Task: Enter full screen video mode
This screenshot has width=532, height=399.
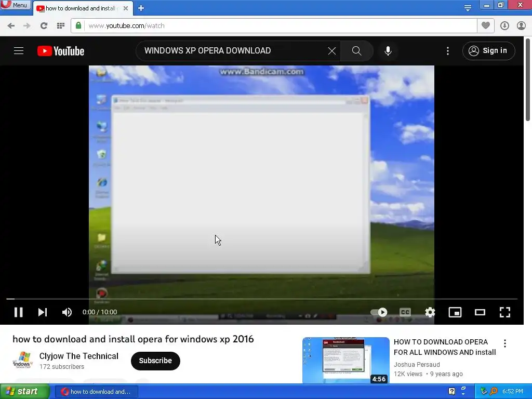Action: 505,312
